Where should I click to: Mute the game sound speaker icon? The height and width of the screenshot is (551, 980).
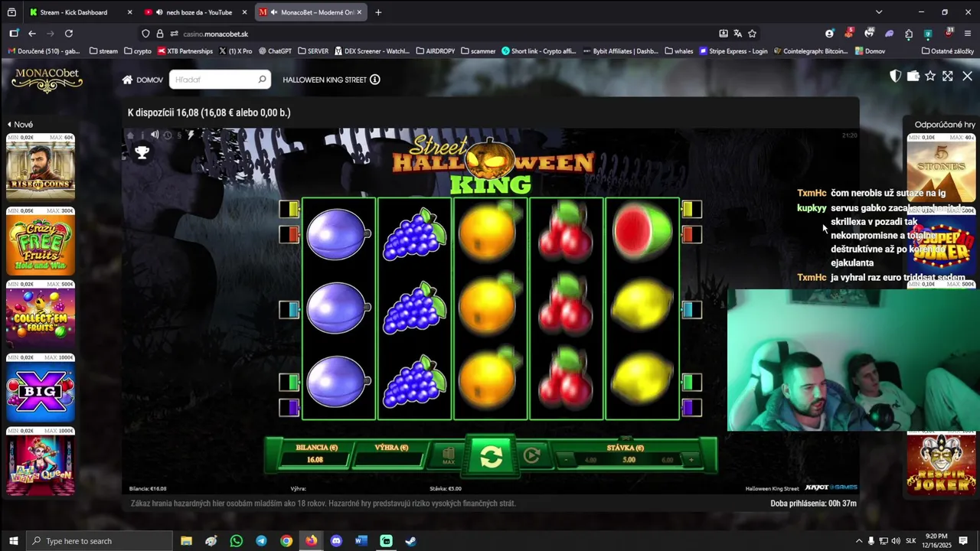point(155,135)
